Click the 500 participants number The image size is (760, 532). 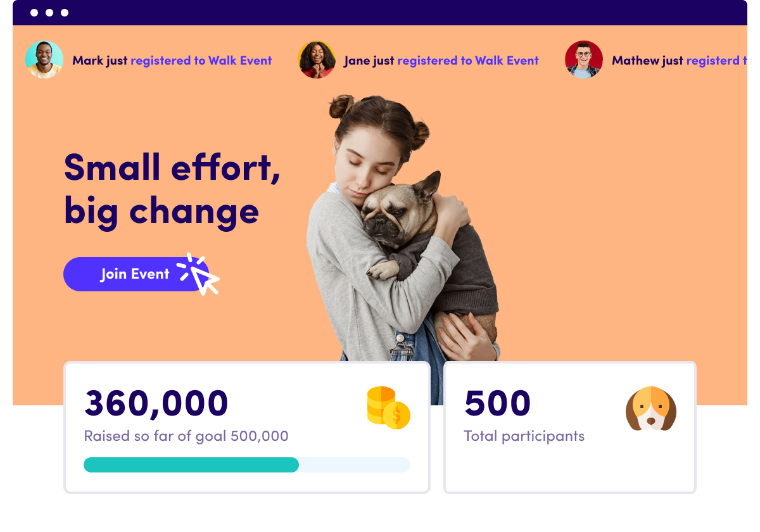[x=498, y=403]
